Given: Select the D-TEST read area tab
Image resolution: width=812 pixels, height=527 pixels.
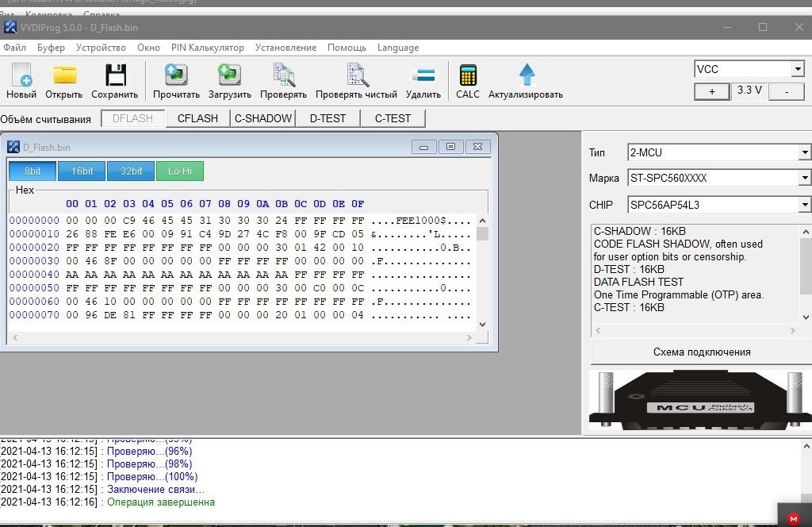Looking at the screenshot, I should [327, 119].
